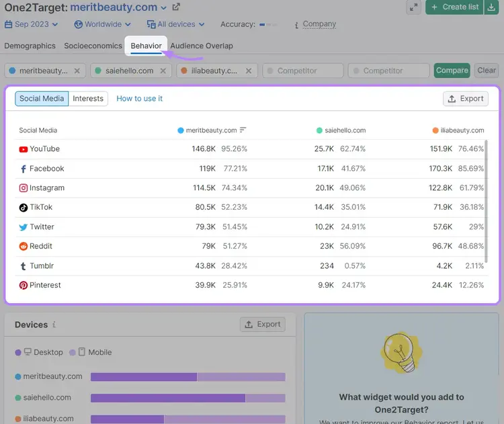This screenshot has height=424, width=504.
Task: Click the Pinterest row label
Action: click(45, 285)
